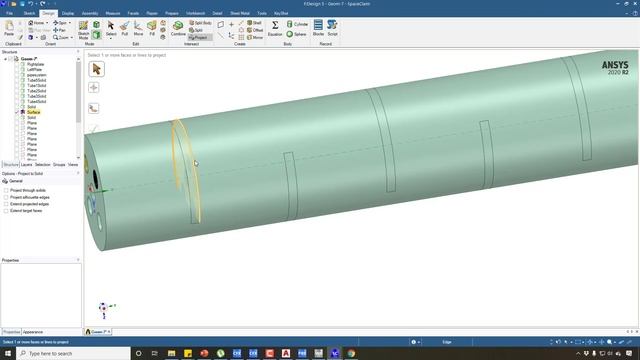Click the structure tree vertical scrollbar
This screenshot has height=360, width=640.
[78, 92]
